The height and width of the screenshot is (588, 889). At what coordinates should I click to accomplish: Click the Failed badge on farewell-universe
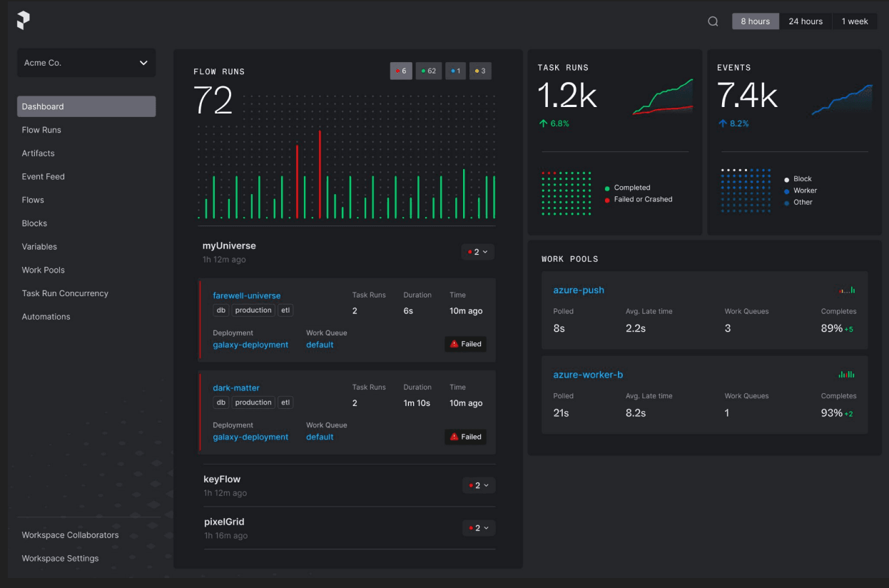tap(465, 344)
